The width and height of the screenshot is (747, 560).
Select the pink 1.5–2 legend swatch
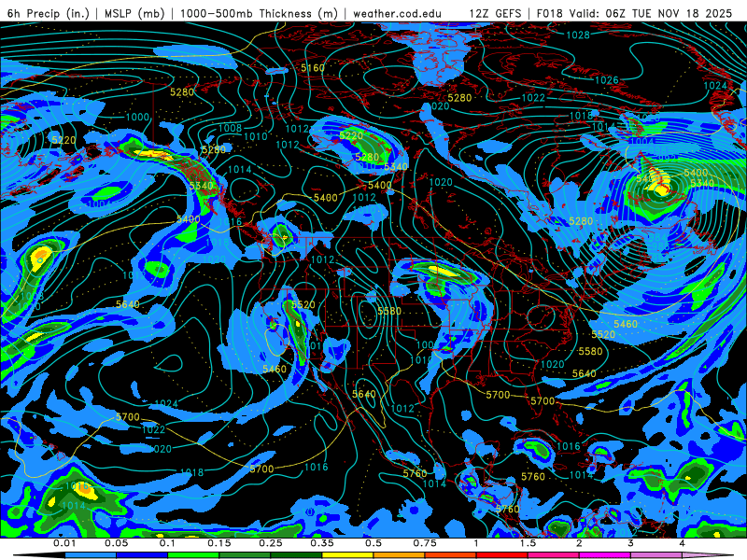pos(554,555)
